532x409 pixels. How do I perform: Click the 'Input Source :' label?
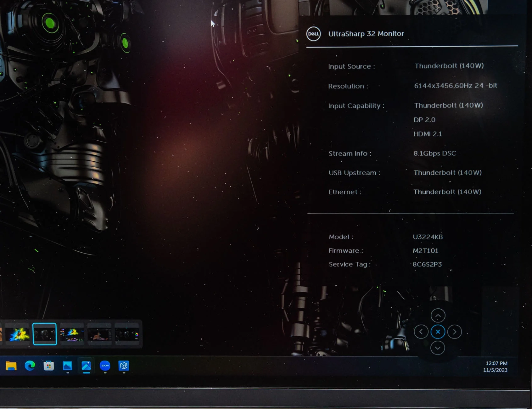coord(351,66)
